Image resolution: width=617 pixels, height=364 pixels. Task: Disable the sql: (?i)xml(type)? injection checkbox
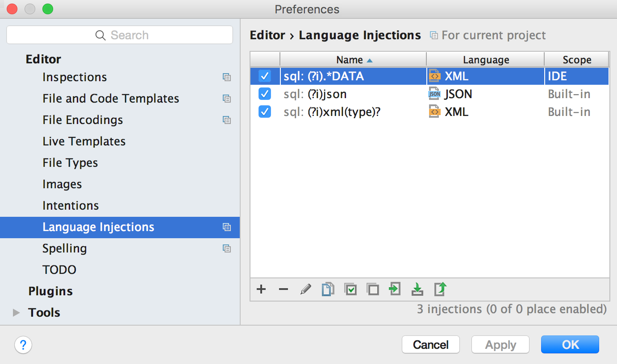click(x=265, y=112)
